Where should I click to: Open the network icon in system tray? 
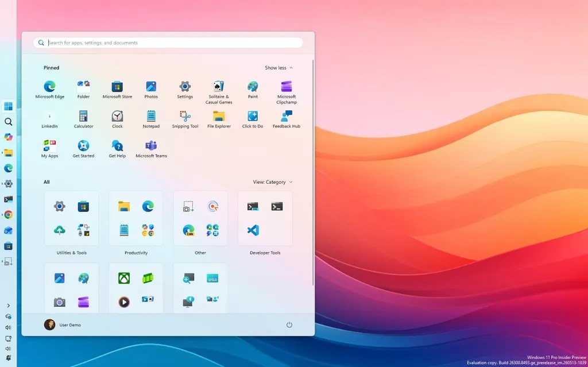click(8, 338)
